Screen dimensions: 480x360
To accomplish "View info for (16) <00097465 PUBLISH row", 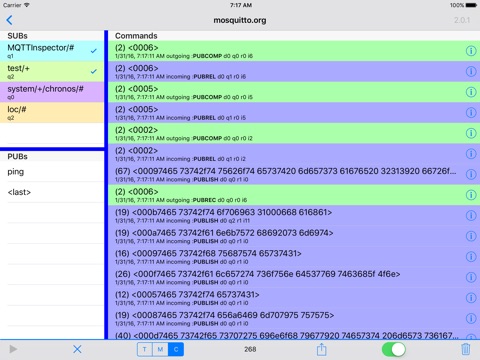I will (471, 257).
